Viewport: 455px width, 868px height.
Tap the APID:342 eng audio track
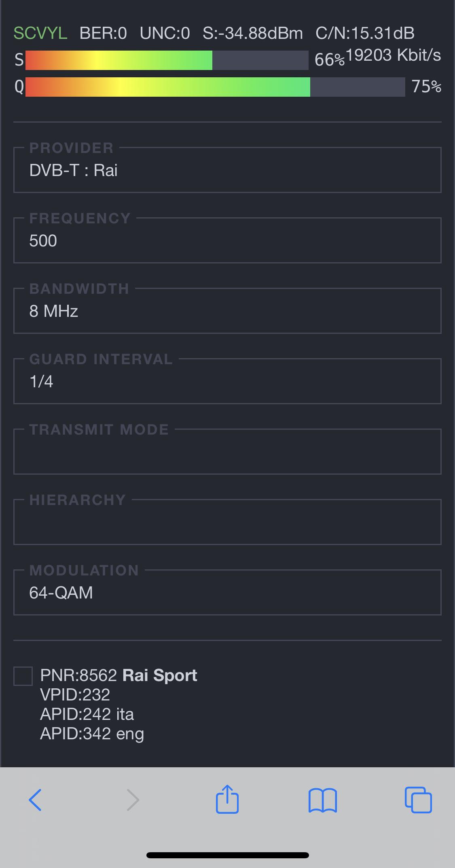pos(92,734)
